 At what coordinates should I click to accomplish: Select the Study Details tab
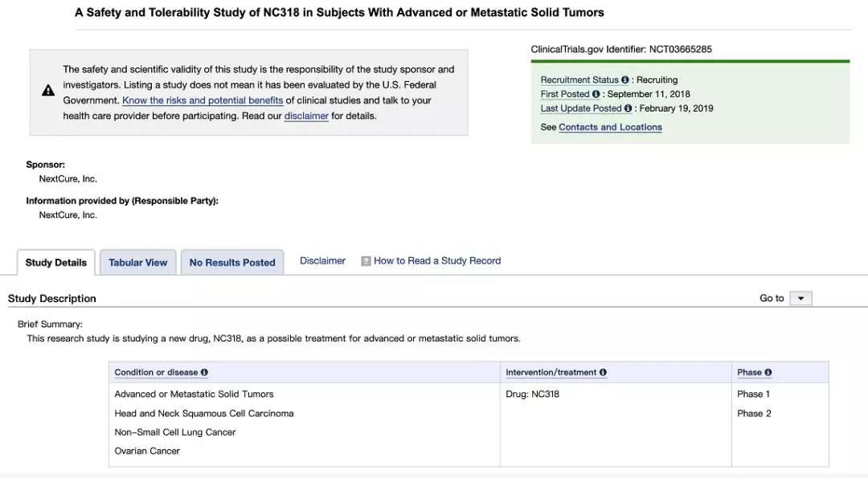[x=56, y=263]
